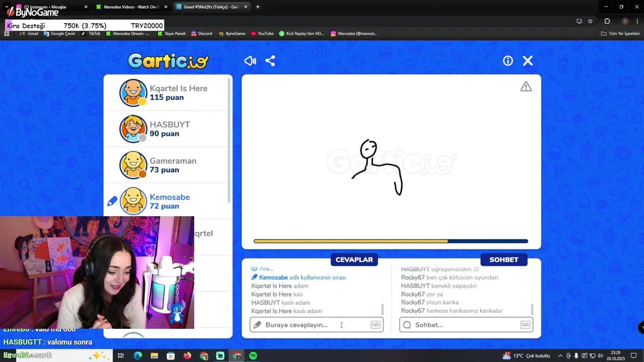Click the microphone tray icon

[576, 356]
